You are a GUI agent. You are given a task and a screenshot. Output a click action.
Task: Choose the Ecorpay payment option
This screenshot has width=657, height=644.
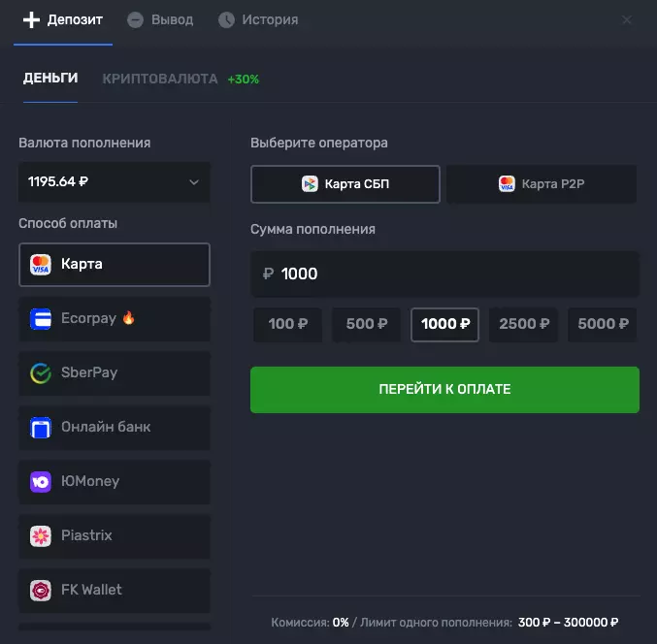point(114,318)
